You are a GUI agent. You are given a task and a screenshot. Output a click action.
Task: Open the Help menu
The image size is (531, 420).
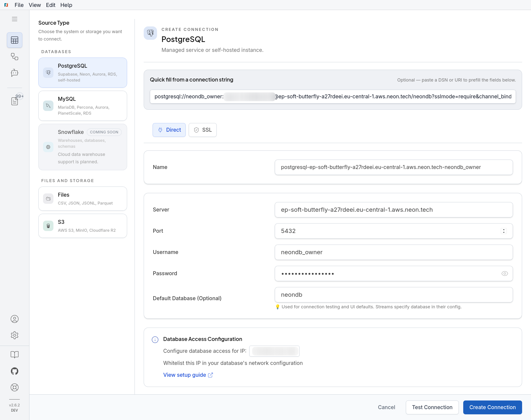tap(66, 5)
